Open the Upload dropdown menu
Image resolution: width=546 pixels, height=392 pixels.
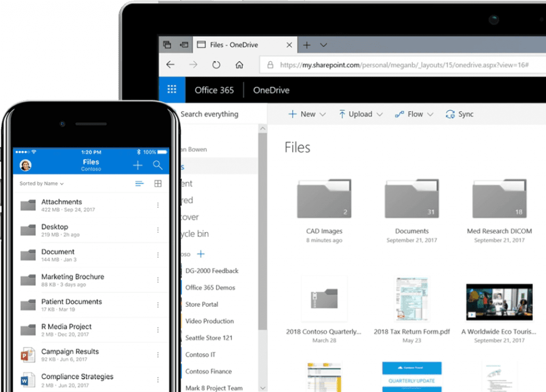pyautogui.click(x=361, y=114)
